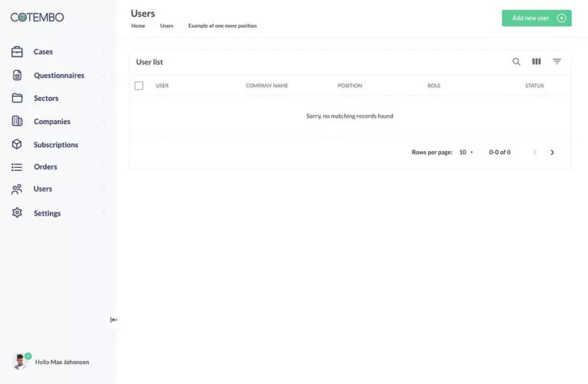588x384 pixels.
Task: Go to Users breadcrumb link
Action: tap(166, 26)
